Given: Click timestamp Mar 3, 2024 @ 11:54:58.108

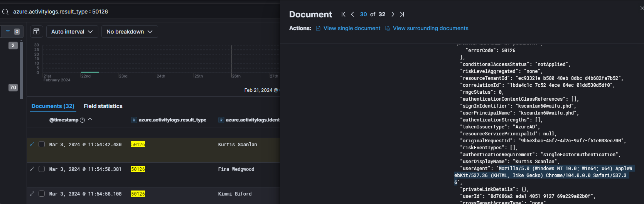Looking at the screenshot, I should (x=85, y=194).
